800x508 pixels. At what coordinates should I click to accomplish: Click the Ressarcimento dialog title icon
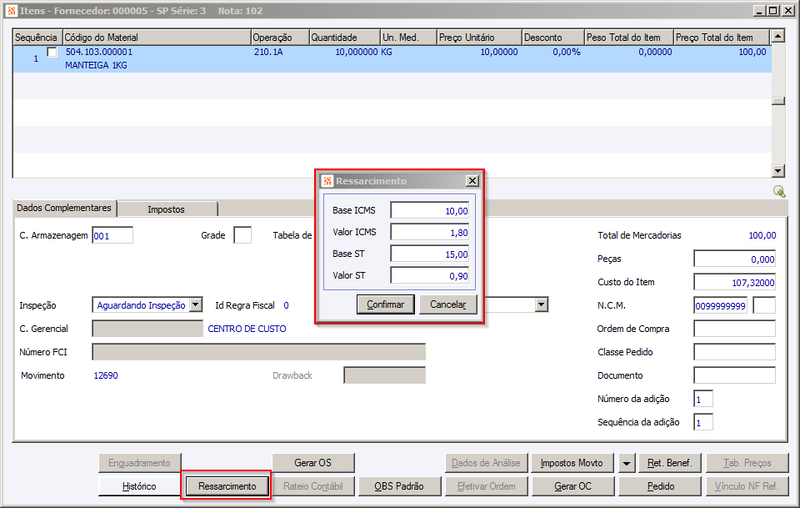pyautogui.click(x=327, y=181)
